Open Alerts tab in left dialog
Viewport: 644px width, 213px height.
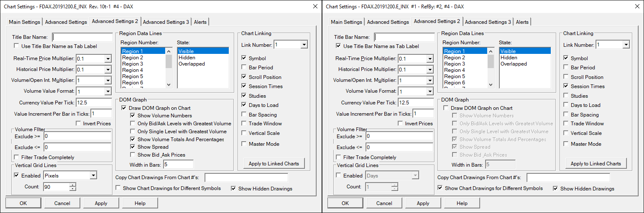[x=200, y=22]
